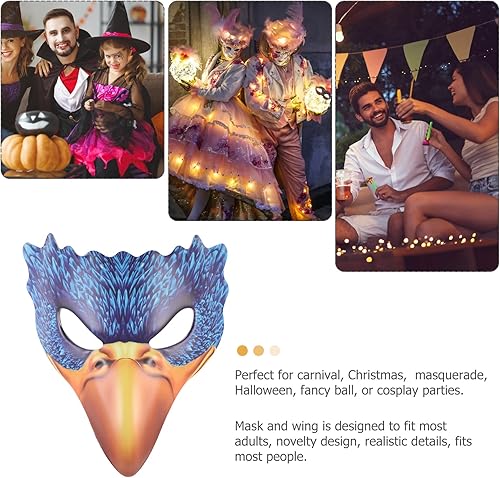Open the illuminated masquerade couple photo
Image resolution: width=500 pixels, height=478 pixels.
[250, 111]
